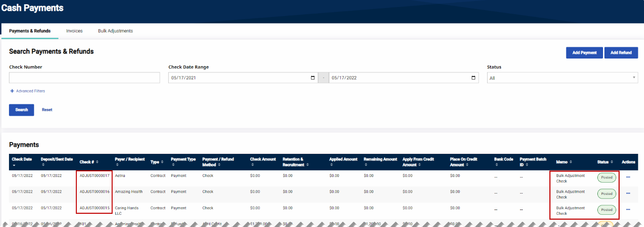The height and width of the screenshot is (227, 644).
Task: Sort payments by Check # column
Action: click(x=88, y=162)
